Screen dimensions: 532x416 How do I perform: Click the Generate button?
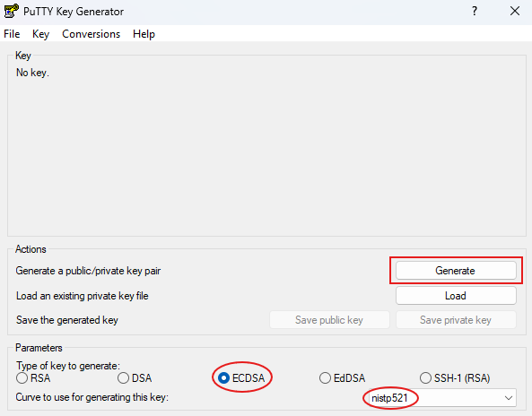[x=456, y=271]
